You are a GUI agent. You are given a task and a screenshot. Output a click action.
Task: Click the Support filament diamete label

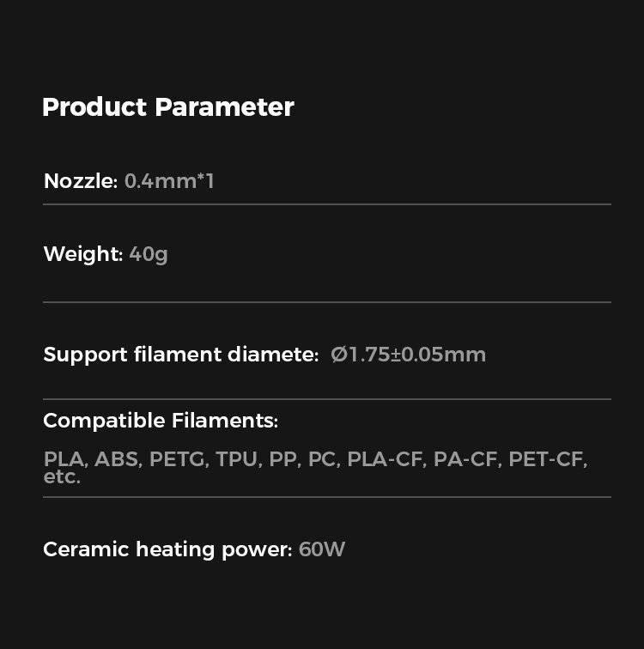[180, 355]
